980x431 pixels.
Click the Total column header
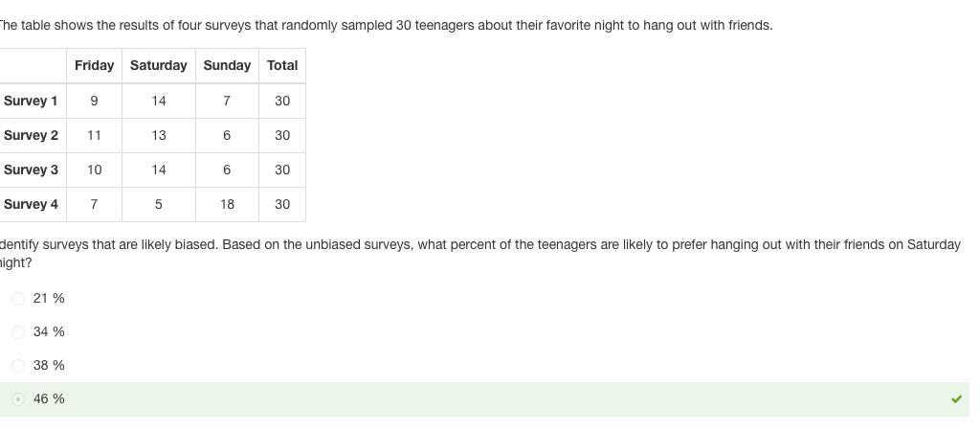coord(282,65)
